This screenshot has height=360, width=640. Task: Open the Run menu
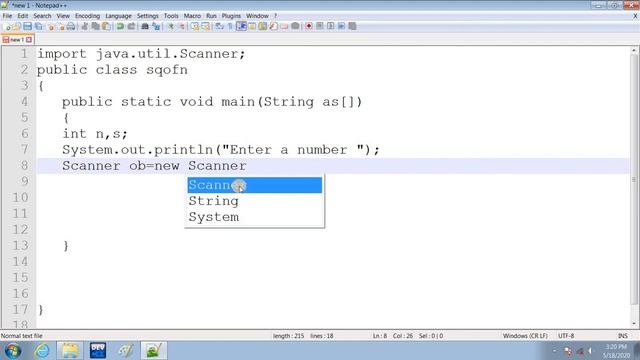click(211, 16)
